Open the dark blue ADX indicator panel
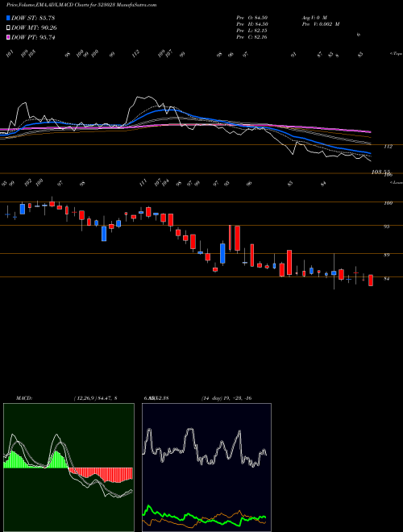403x532 pixels. pos(206,468)
